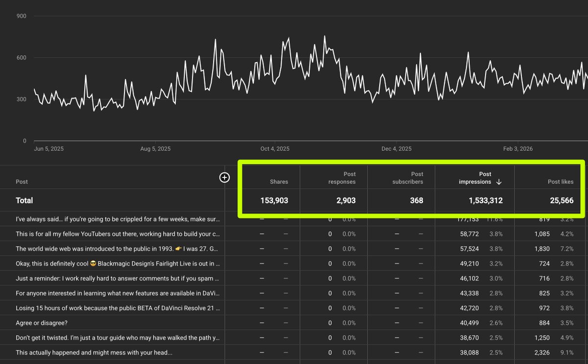Click post likes value 724

pos(544,264)
